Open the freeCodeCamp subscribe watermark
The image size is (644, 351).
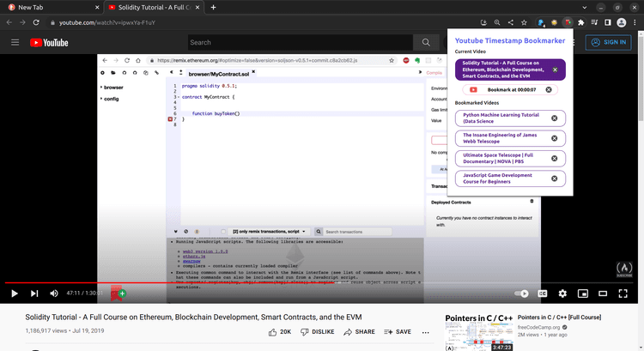624,269
